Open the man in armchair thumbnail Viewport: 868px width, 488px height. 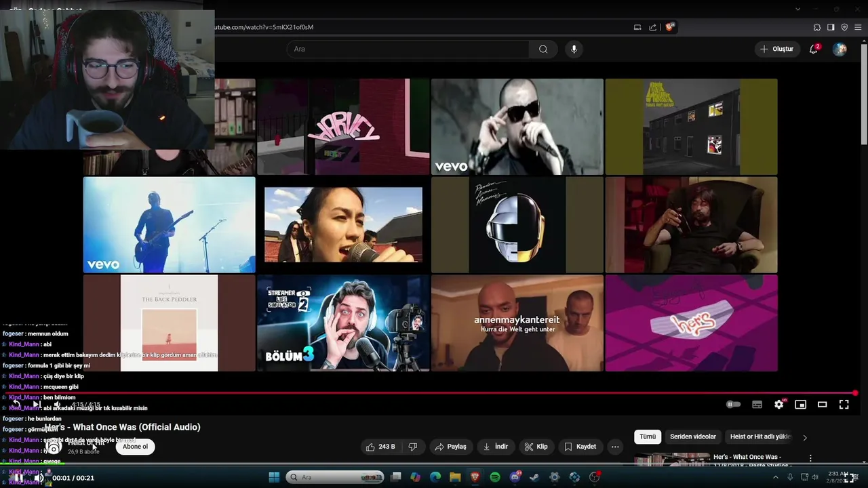(x=691, y=225)
